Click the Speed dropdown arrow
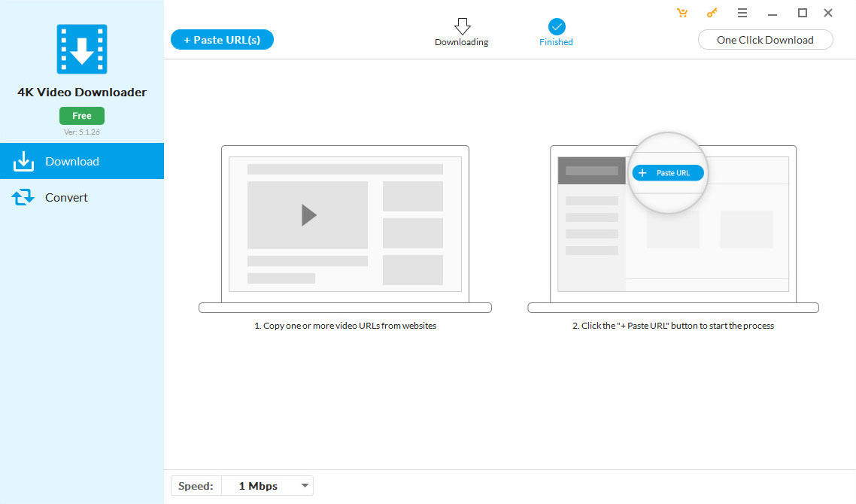Viewport: 856px width, 504px height. [305, 485]
